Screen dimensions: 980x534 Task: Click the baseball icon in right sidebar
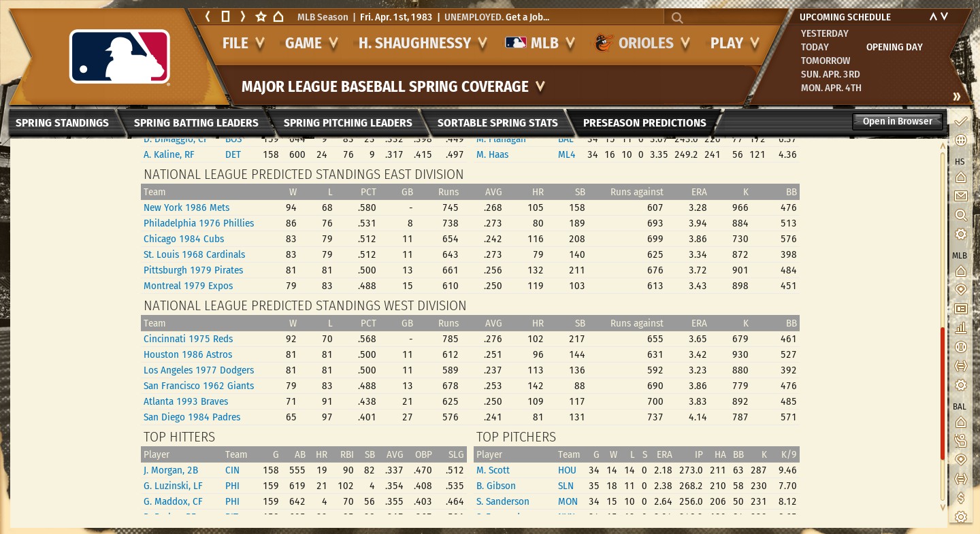click(x=961, y=347)
